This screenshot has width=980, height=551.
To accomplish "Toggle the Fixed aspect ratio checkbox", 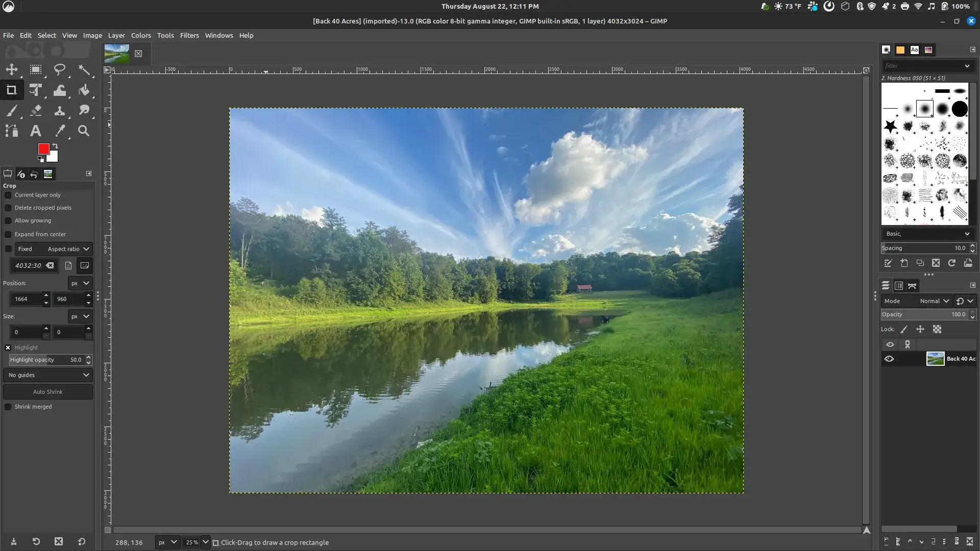I will [x=8, y=249].
